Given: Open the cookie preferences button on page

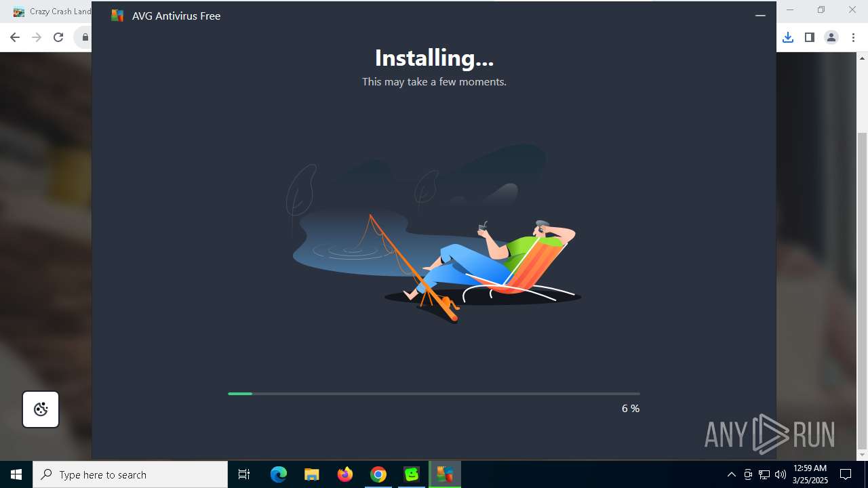Looking at the screenshot, I should (41, 409).
